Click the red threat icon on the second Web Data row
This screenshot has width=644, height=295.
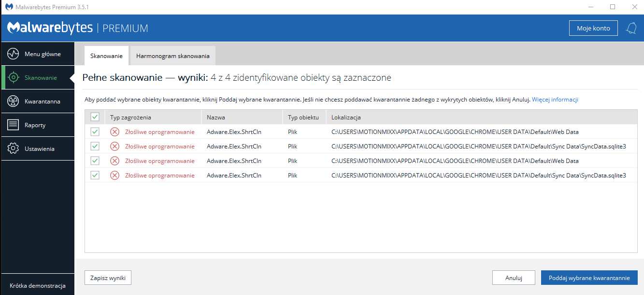click(114, 161)
